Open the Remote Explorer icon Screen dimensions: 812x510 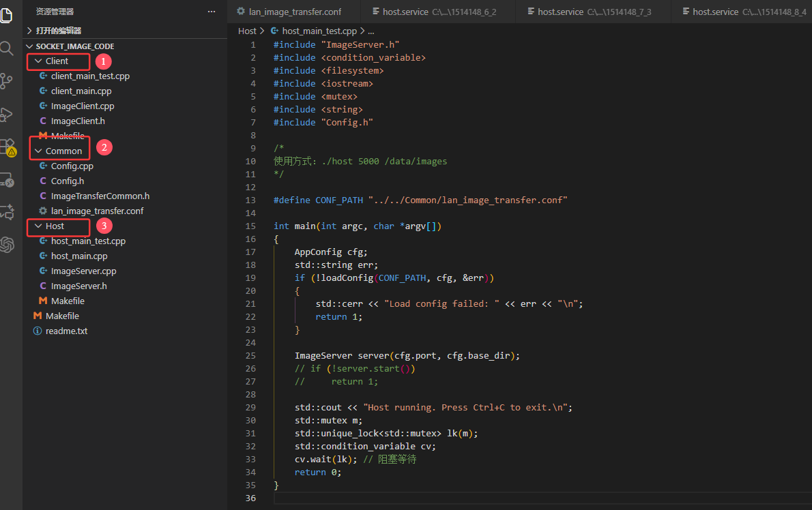(x=8, y=181)
